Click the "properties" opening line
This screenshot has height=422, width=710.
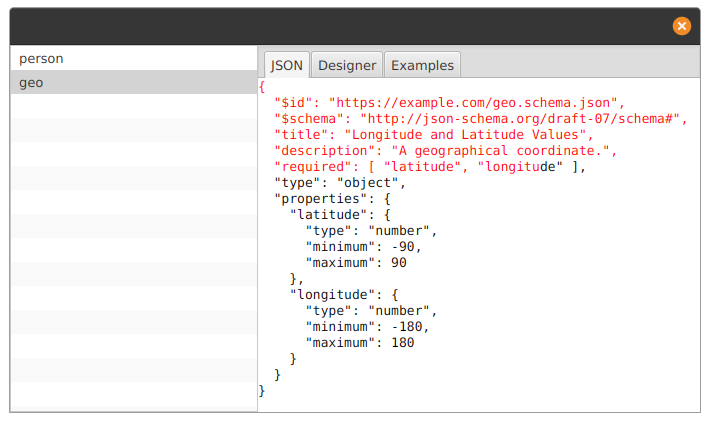click(332, 199)
